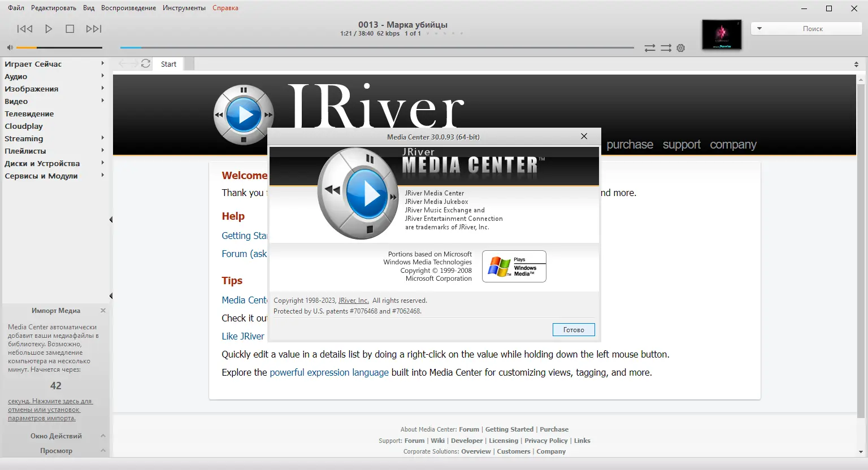Click the Готово button
868x470 pixels.
pyautogui.click(x=574, y=329)
